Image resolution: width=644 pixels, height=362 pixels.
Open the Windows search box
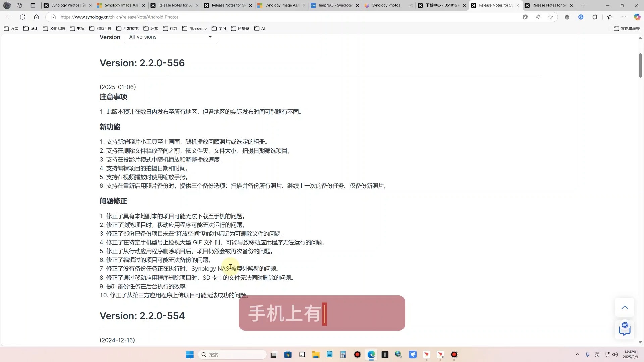click(x=232, y=354)
